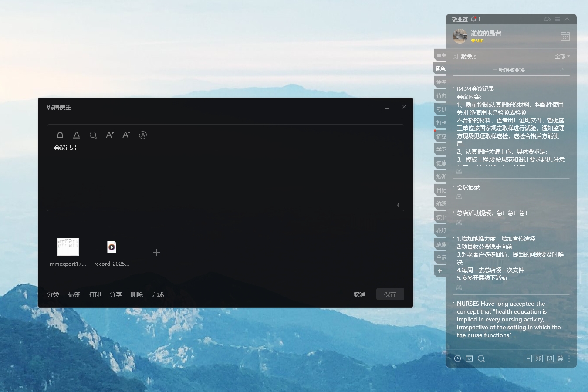The height and width of the screenshot is (392, 588).
Task: Open the calendar icon beside the username
Action: [565, 37]
